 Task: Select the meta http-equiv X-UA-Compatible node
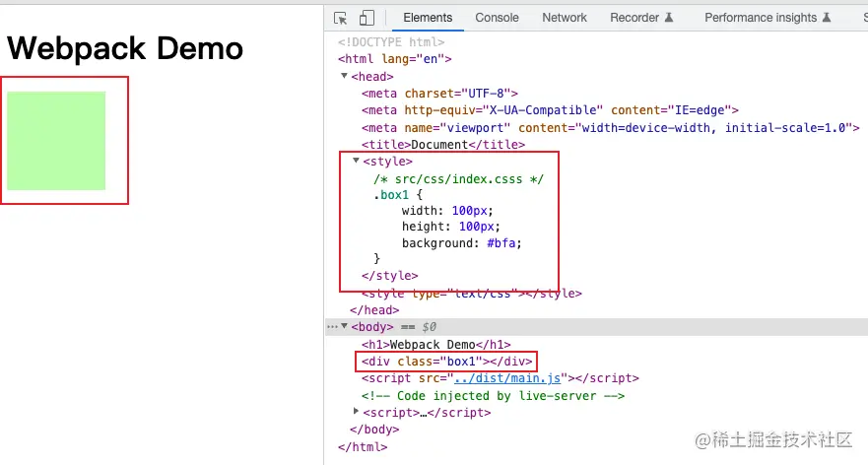550,110
